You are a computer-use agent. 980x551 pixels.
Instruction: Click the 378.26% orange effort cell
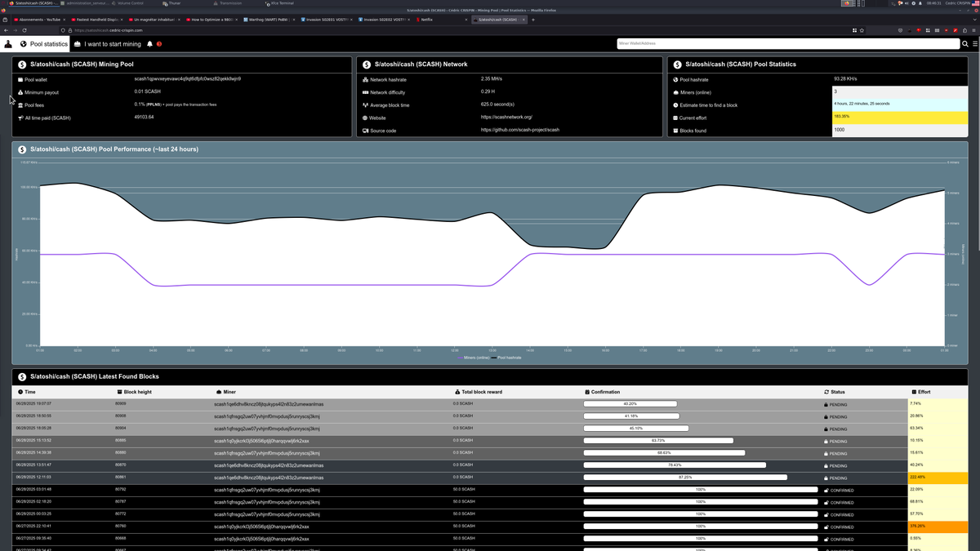coord(938,527)
